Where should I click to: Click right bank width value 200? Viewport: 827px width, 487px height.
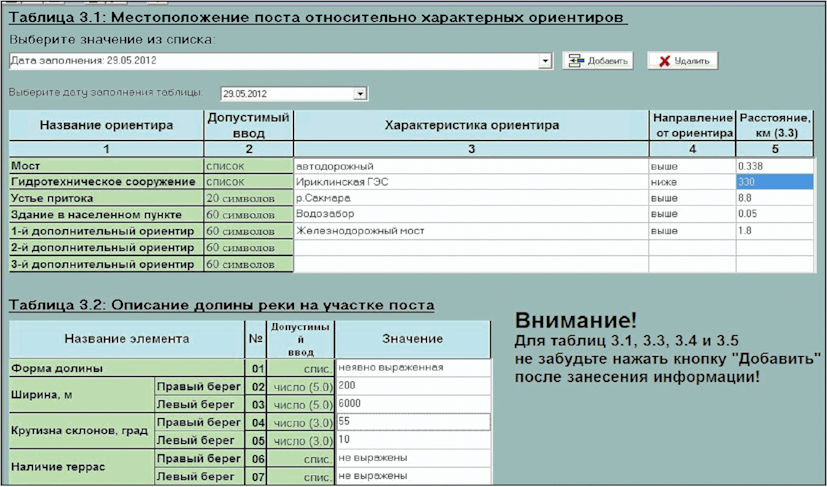pos(413,386)
